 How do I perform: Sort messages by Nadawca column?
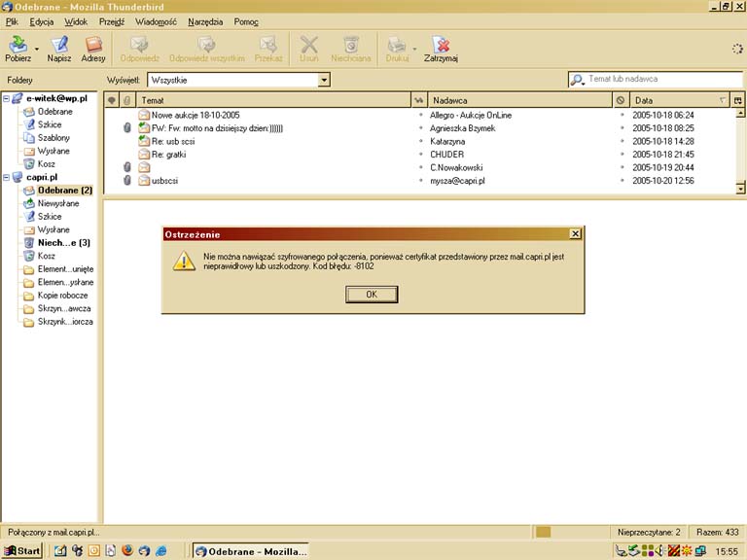coord(520,100)
